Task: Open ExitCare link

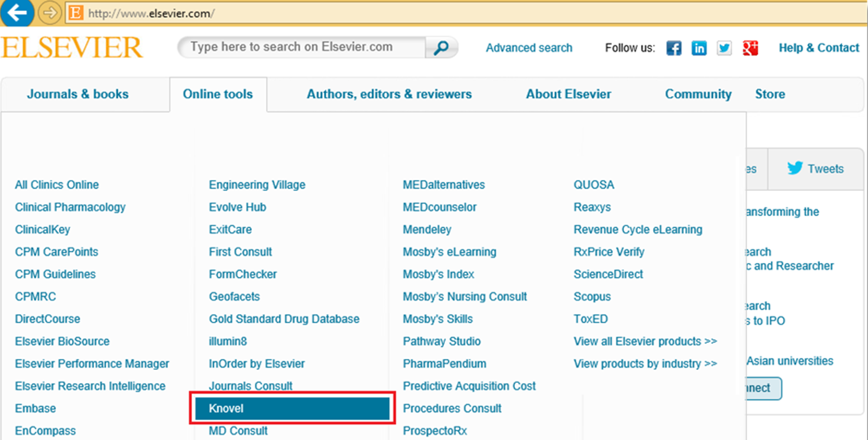Action: point(230,230)
